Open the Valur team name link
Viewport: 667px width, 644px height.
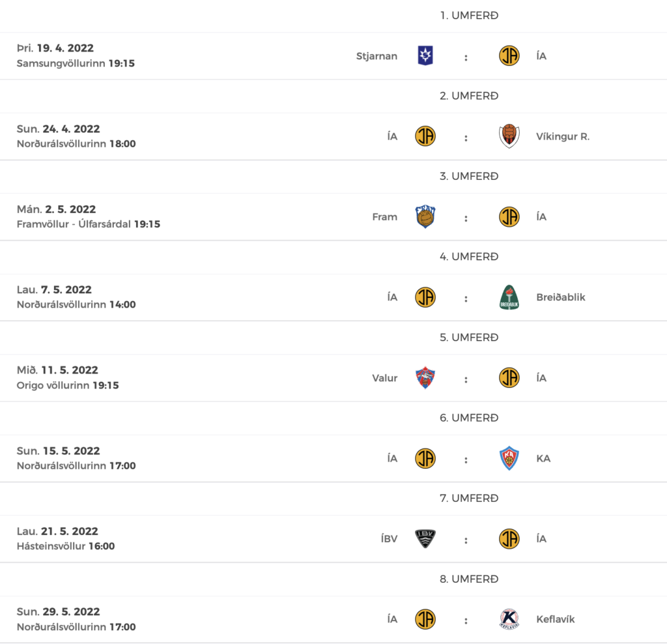(384, 377)
